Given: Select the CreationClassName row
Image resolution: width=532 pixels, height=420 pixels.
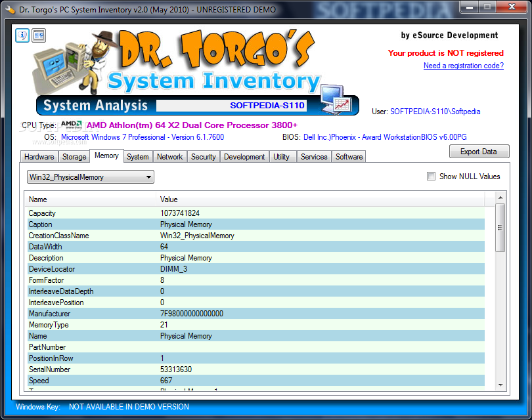Looking at the screenshot, I should click(x=255, y=236).
